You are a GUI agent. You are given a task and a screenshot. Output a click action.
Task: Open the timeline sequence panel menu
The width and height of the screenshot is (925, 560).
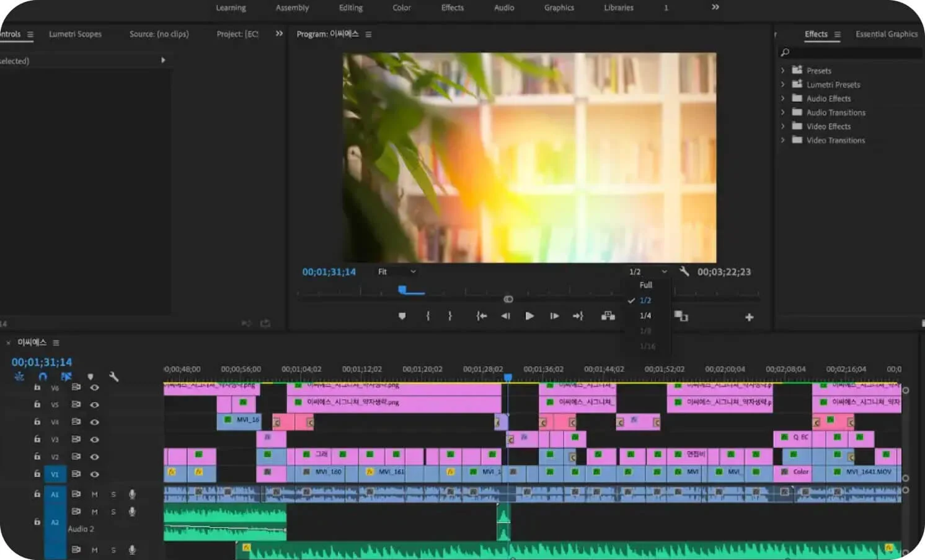(x=56, y=343)
